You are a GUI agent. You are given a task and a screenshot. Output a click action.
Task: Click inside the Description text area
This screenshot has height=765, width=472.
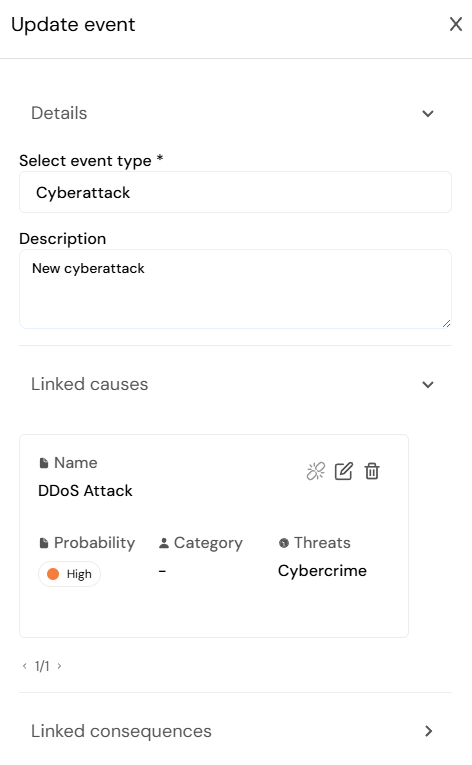tap(235, 289)
